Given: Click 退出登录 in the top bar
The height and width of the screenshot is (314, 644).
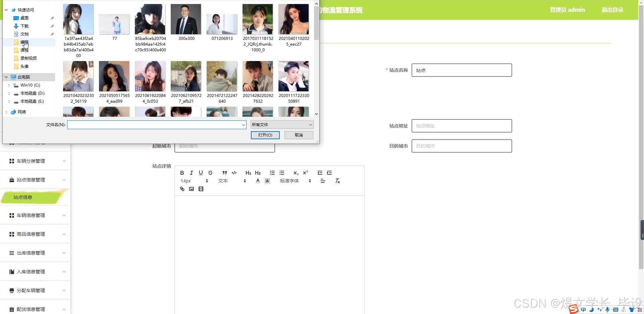Looking at the screenshot, I should pyautogui.click(x=612, y=10).
